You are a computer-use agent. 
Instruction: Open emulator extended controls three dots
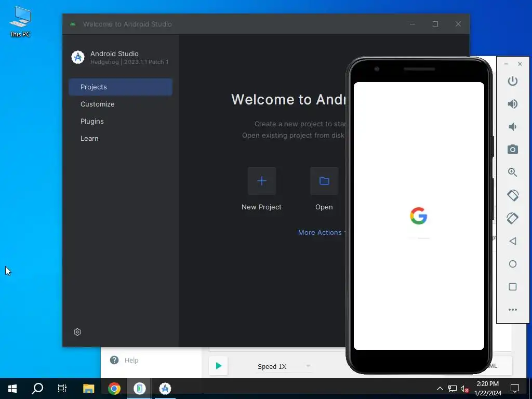coord(513,310)
